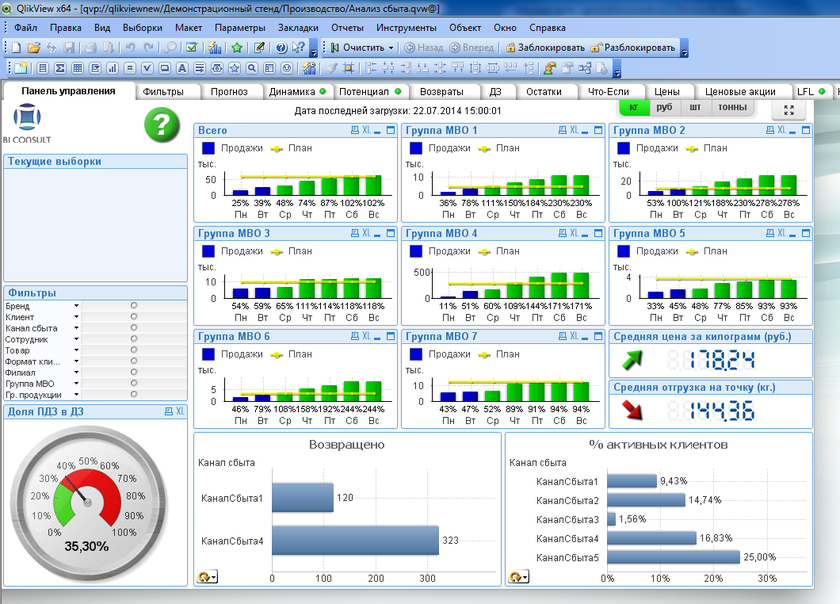Click the fullscreen expand icon at top right
This screenshot has height=604, width=840.
tap(789, 111)
